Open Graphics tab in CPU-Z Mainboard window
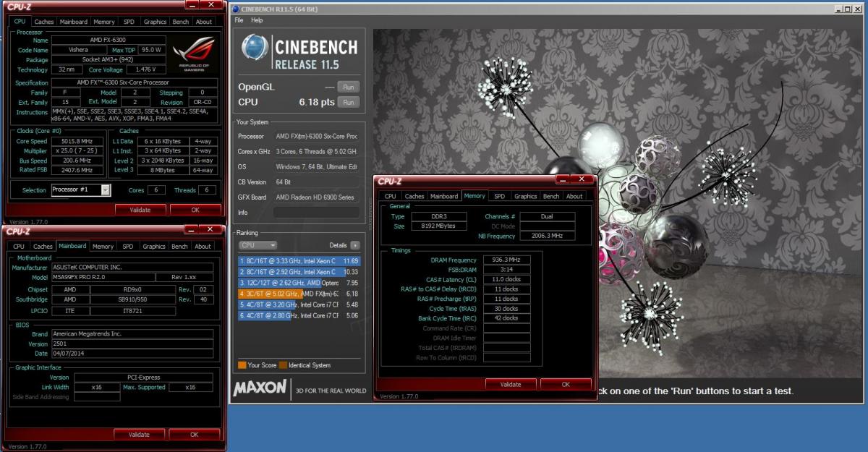This screenshot has height=452, width=868. (154, 246)
